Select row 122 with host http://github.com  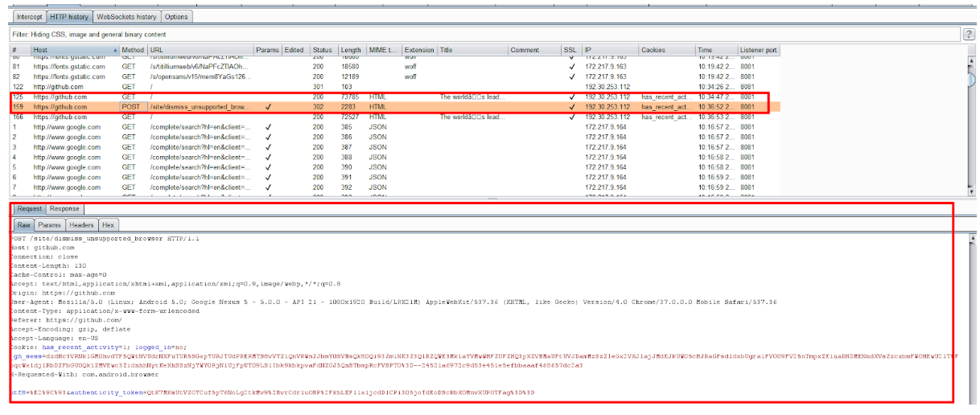click(394, 86)
